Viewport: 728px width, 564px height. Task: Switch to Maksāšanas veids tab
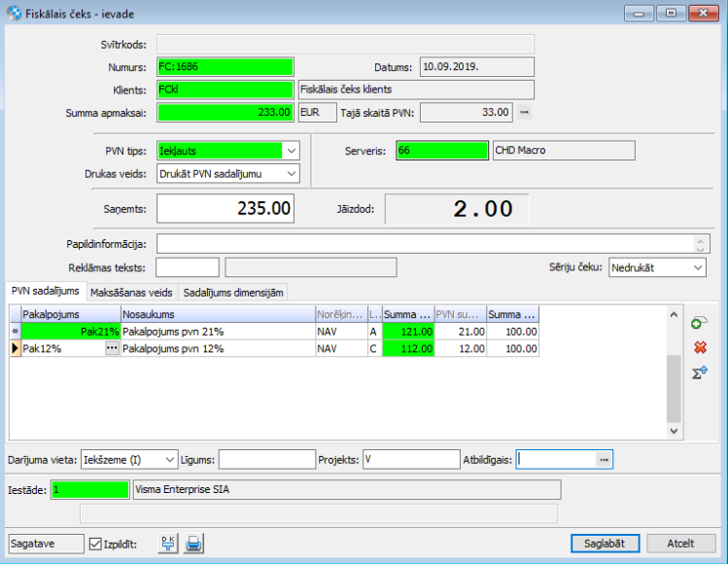tap(131, 293)
